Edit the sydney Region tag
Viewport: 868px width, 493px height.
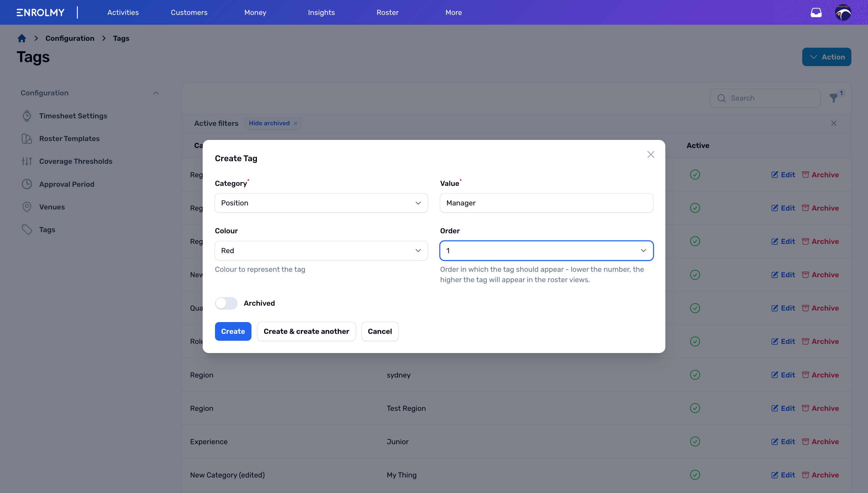click(x=783, y=375)
